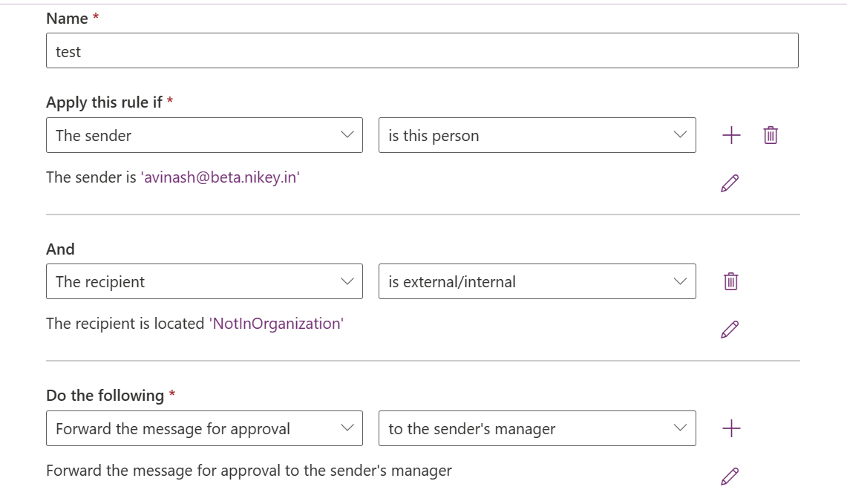This screenshot has height=504, width=847.
Task: Open the 'The sender' condition dropdown
Action: pos(204,135)
